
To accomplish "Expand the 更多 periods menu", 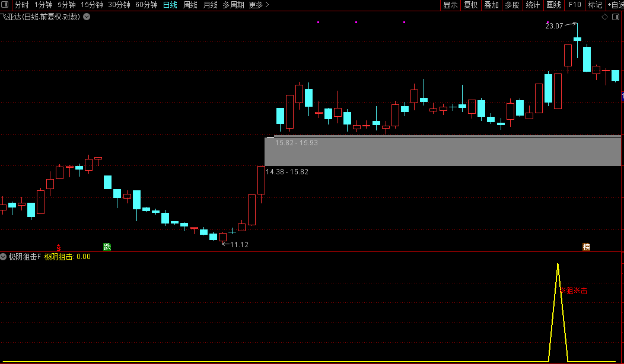I will [x=259, y=5].
